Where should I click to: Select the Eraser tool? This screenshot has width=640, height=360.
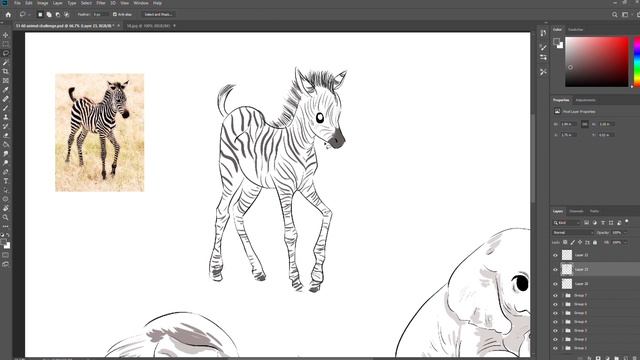[x=6, y=136]
